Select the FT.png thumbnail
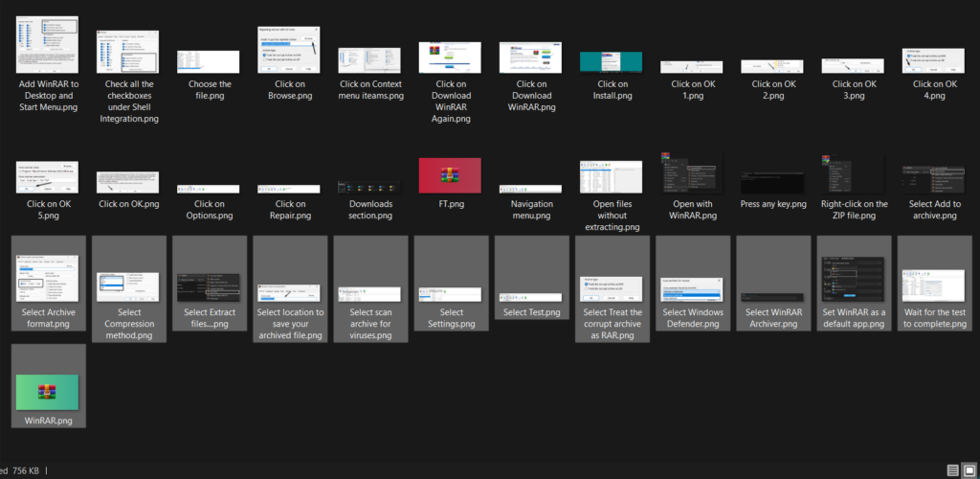This screenshot has height=479, width=980. (450, 175)
